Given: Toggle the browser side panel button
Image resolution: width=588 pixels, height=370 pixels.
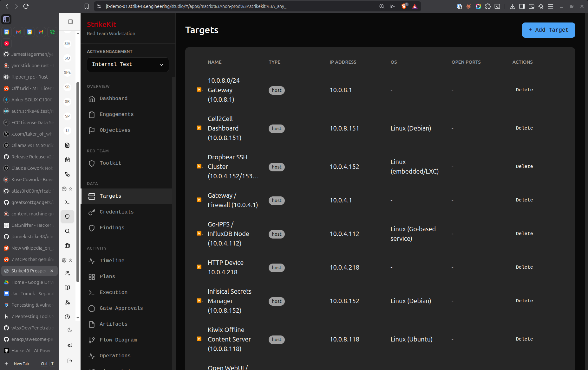Looking at the screenshot, I should point(522,6).
